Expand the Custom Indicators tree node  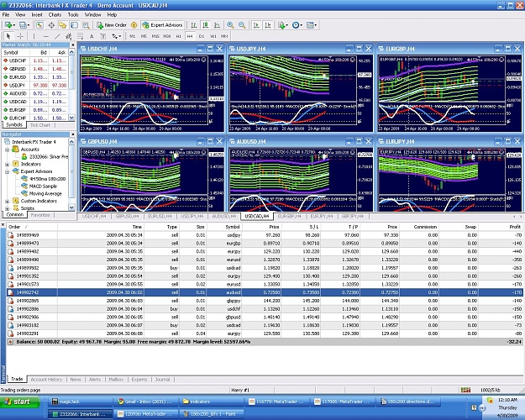7,202
